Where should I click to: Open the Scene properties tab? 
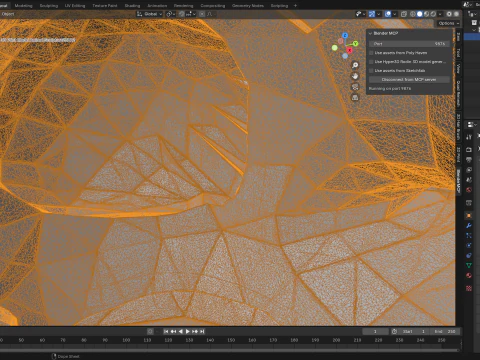tap(469, 180)
